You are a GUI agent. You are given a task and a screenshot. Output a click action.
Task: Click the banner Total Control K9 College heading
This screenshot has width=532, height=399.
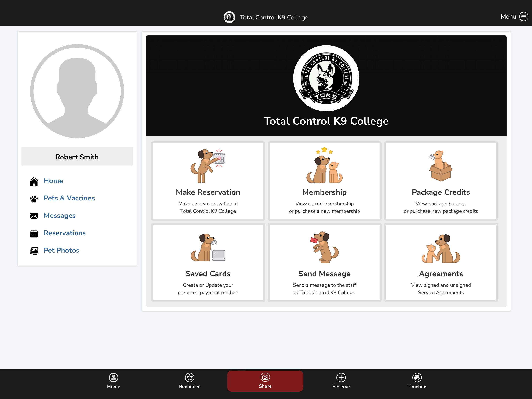(x=326, y=121)
